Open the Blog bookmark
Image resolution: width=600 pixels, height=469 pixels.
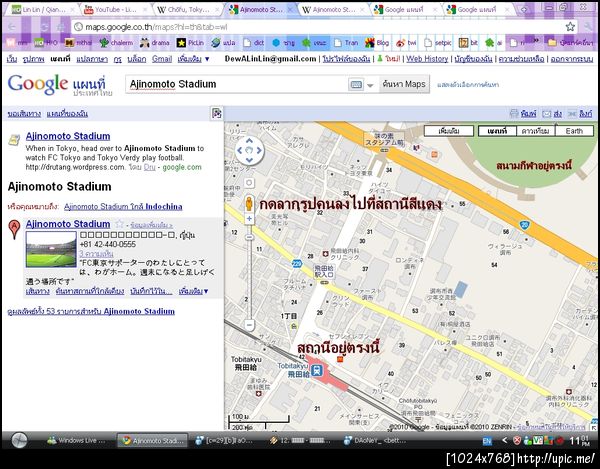(377, 43)
